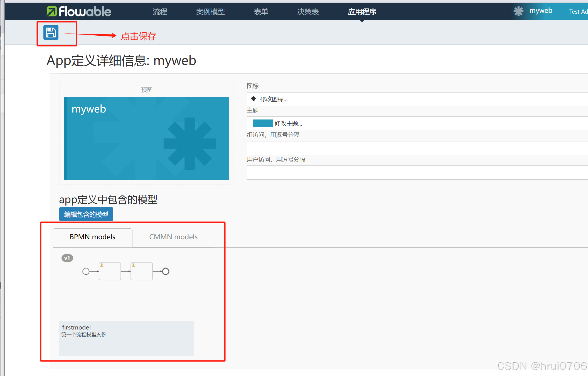Screen dimensions: 588x376
Task: Select the BPMN models tab
Action: click(x=92, y=237)
